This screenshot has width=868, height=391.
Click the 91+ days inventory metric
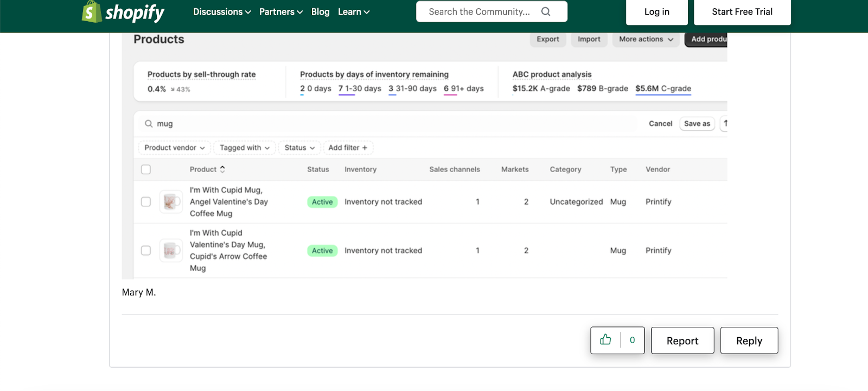click(464, 89)
